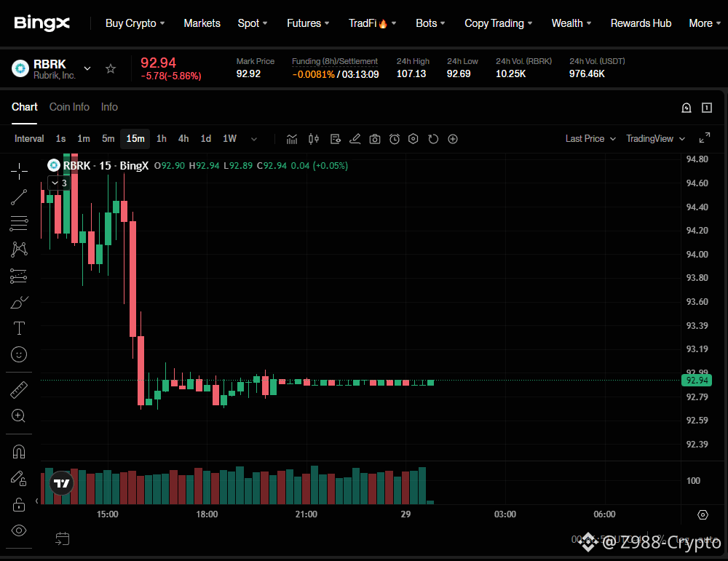Open the indicators chart icon

(x=292, y=139)
